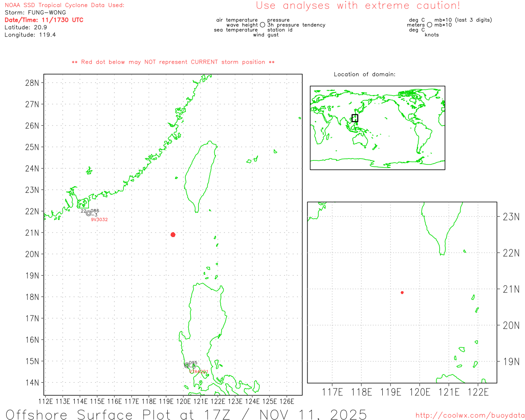Click the '21N' latitude label on inset map
Image resolution: width=525 pixels, height=420 pixels.
[511, 290]
